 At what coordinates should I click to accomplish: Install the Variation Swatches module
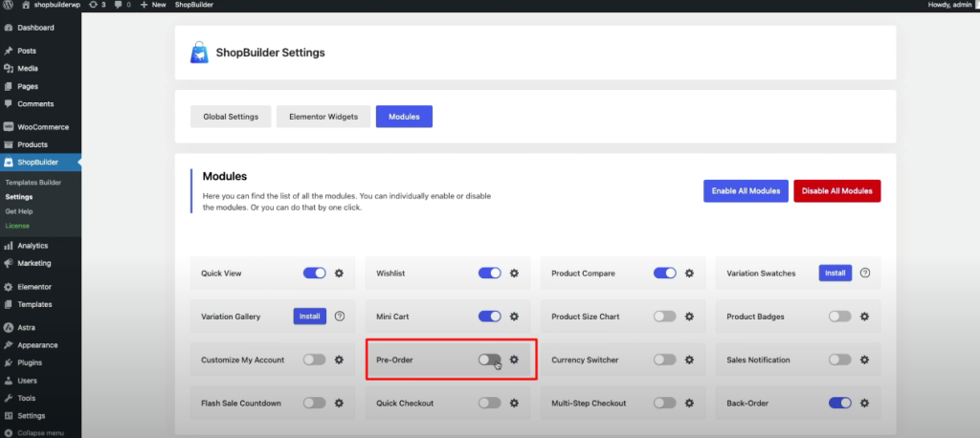point(835,274)
